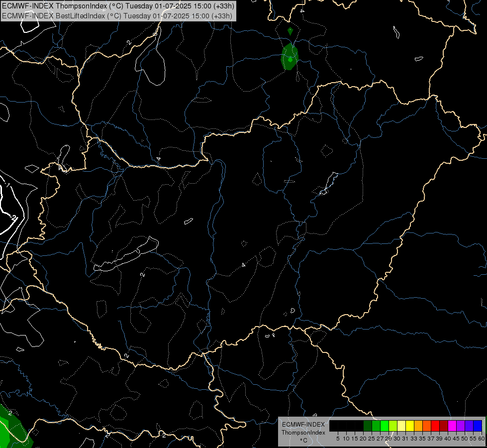Click legend tick value 20
The width and height of the screenshot is (487, 448).
(363, 439)
